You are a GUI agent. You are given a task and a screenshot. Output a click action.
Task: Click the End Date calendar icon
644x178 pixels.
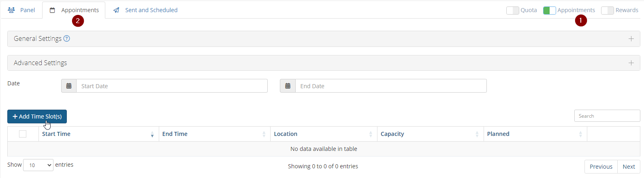(288, 86)
